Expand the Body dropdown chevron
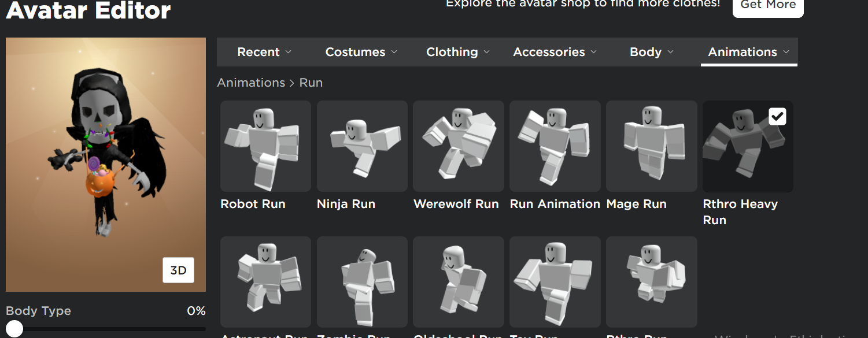 pos(671,52)
